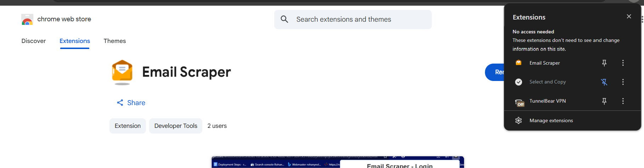Click the large Email Scraper envelope logo
Image resolution: width=644 pixels, height=168 pixels.
(x=122, y=72)
